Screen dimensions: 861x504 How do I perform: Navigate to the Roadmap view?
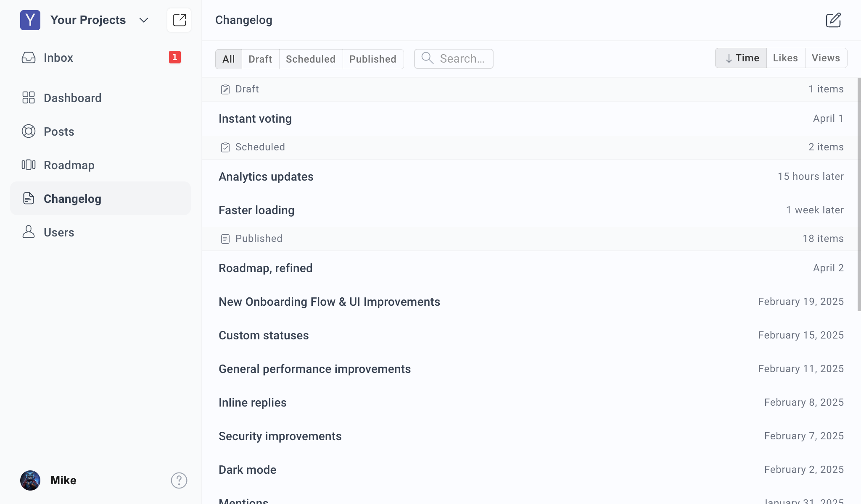pyautogui.click(x=69, y=165)
